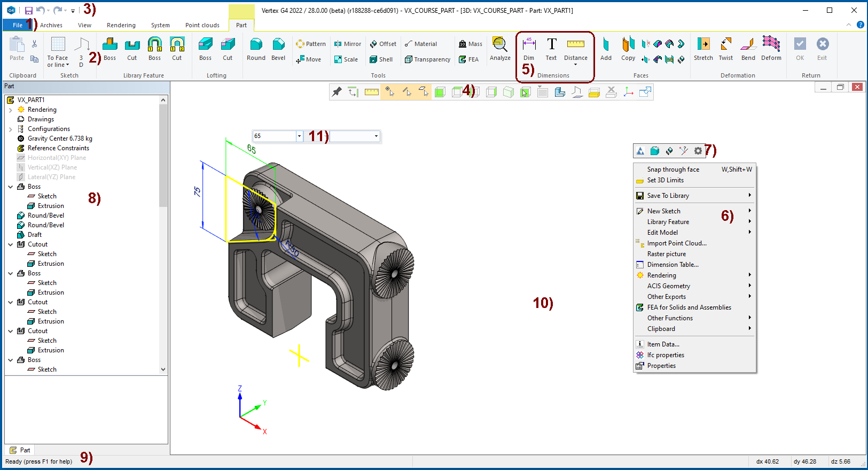This screenshot has height=470, width=868.
Task: Click the File button
Action: [x=17, y=25]
